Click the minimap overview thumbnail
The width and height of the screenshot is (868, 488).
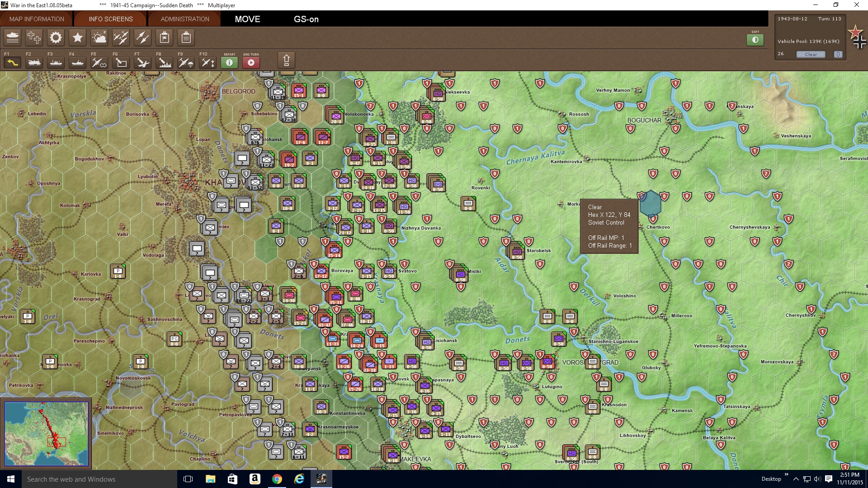tap(46, 433)
